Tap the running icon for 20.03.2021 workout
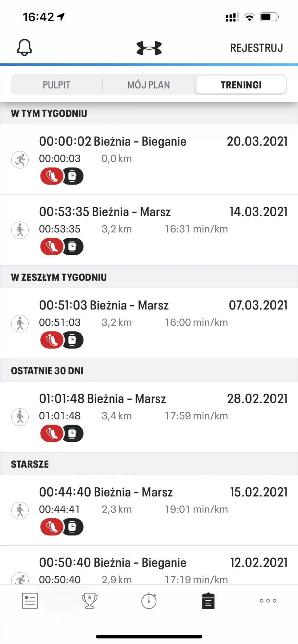 pos(20,160)
